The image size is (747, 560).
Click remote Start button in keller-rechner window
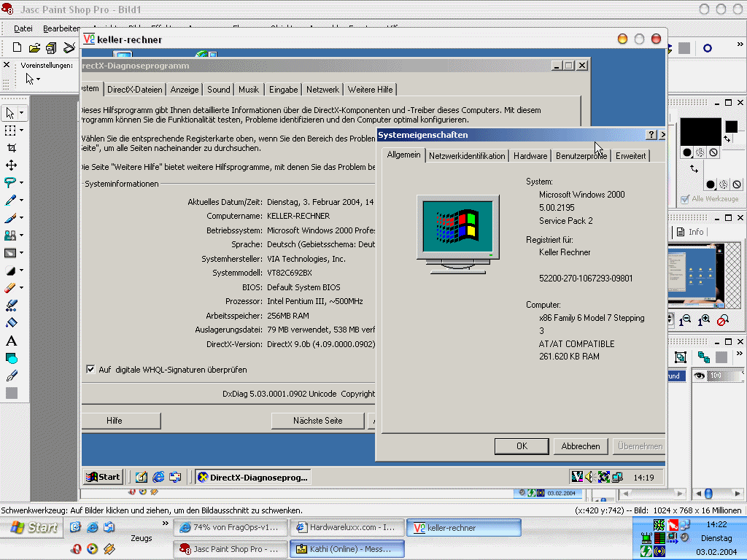click(x=104, y=477)
